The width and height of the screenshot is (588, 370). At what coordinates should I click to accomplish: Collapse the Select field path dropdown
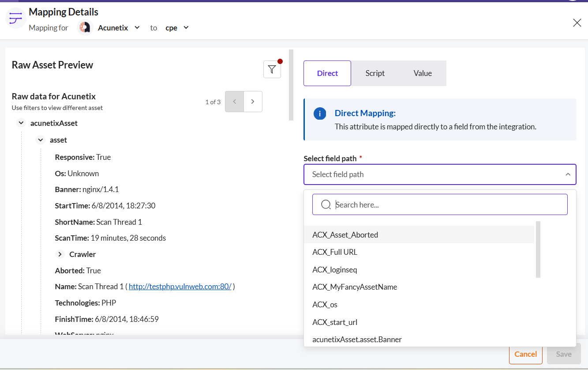pos(568,174)
